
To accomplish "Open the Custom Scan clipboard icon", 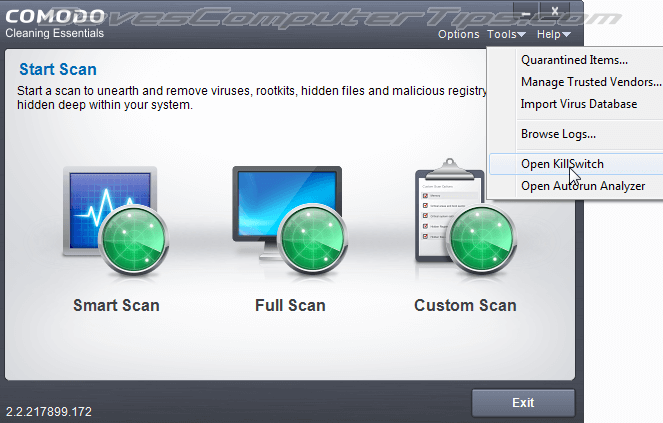I will [x=466, y=217].
